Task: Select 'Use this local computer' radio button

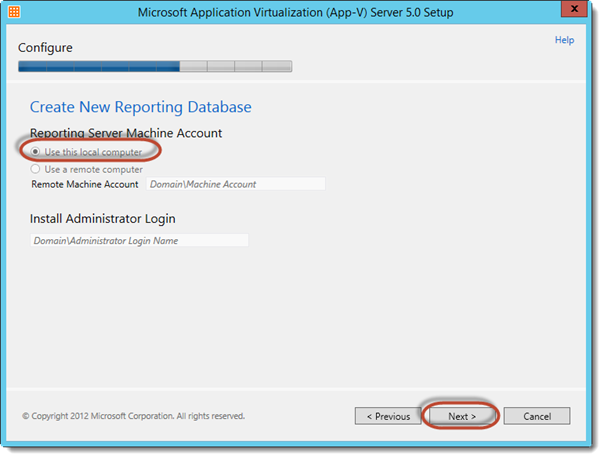Action: [35, 152]
